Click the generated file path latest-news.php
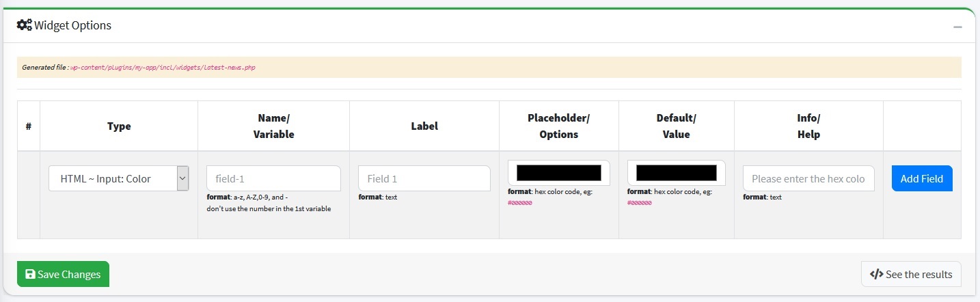980x302 pixels. 163,68
